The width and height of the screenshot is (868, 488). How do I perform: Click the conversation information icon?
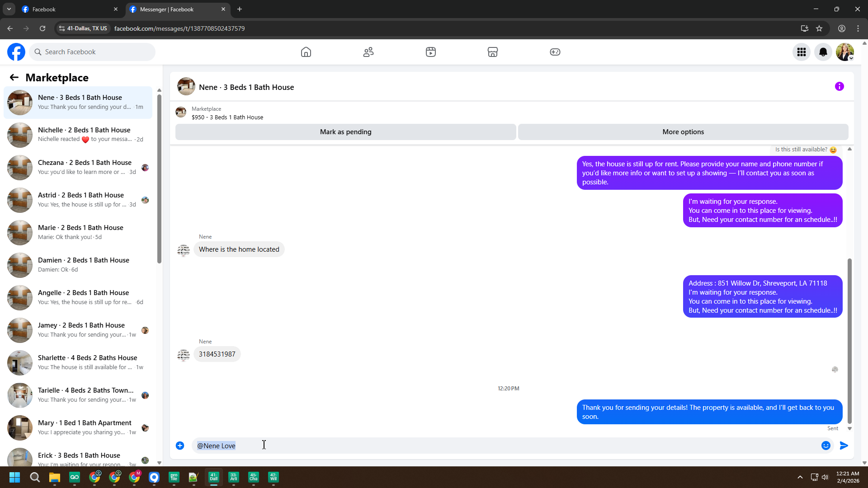coord(840,86)
